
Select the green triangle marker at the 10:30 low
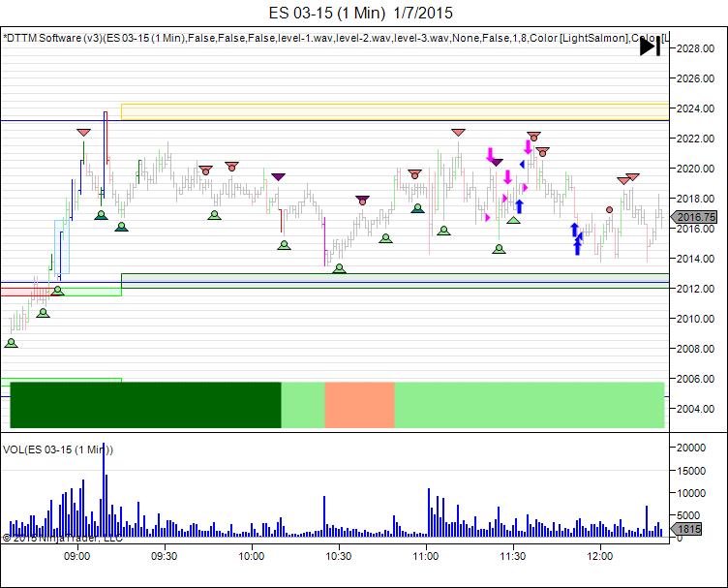pos(340,268)
